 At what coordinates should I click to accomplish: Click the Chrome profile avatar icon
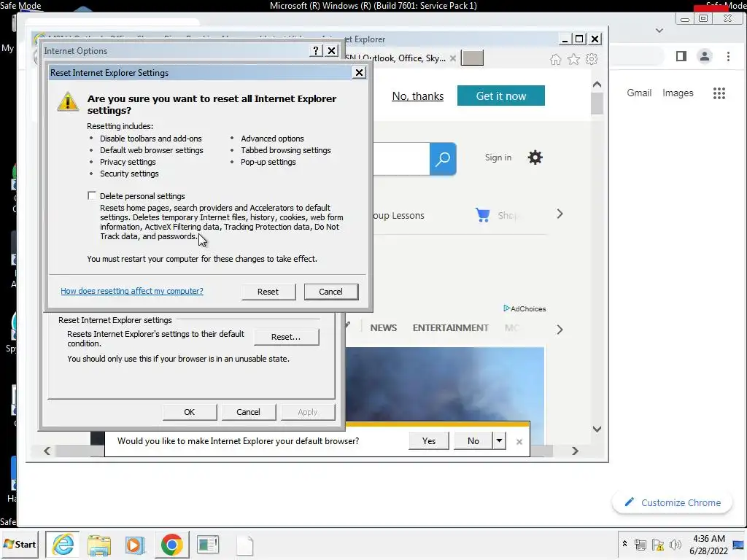coord(704,56)
